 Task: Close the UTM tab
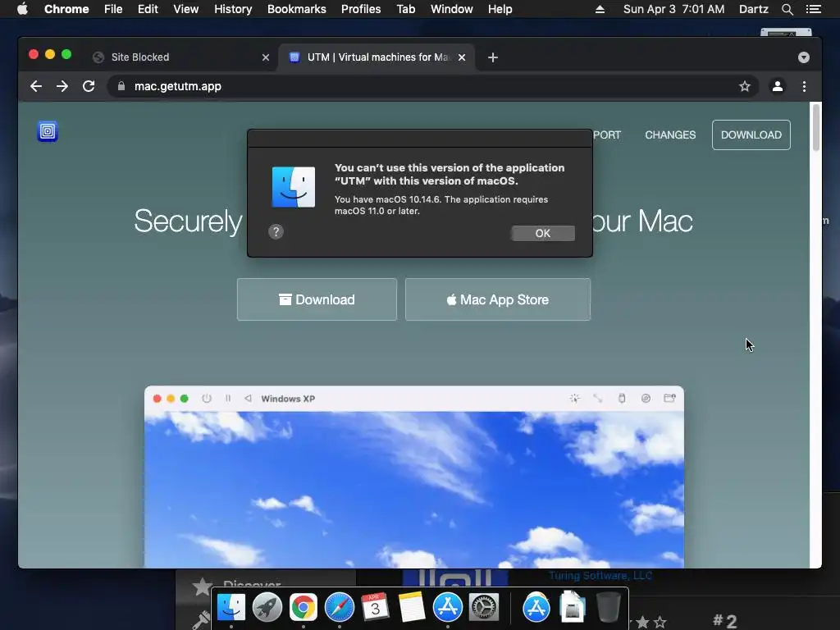[462, 57]
